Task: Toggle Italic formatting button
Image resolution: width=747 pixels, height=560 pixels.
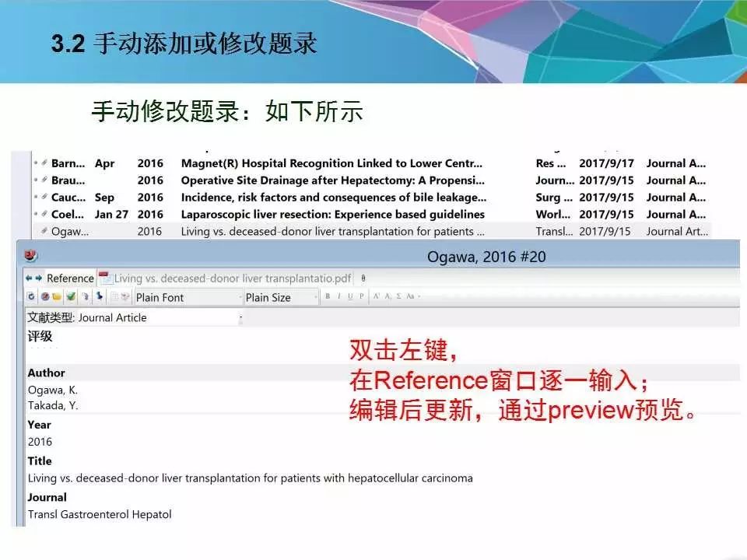Action: pyautogui.click(x=339, y=296)
